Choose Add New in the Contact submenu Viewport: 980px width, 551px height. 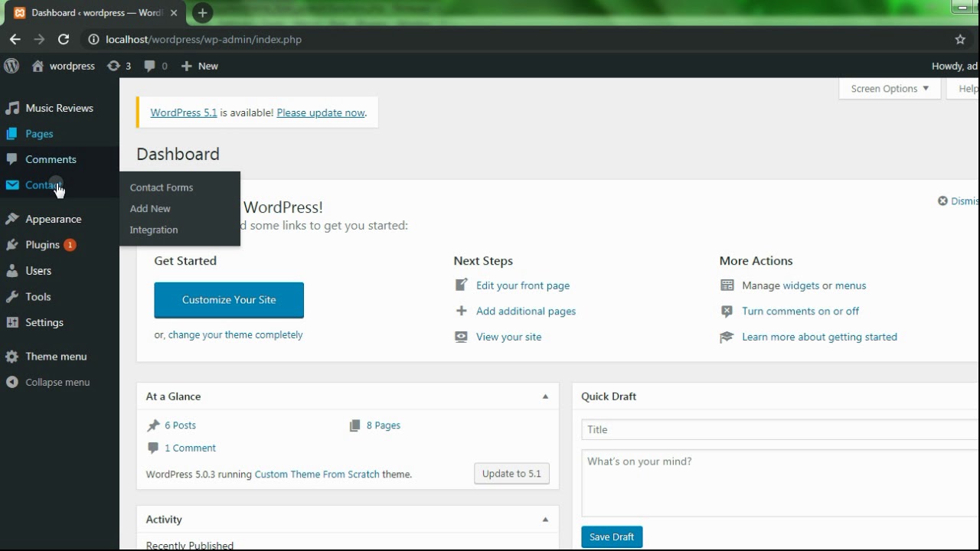(150, 208)
